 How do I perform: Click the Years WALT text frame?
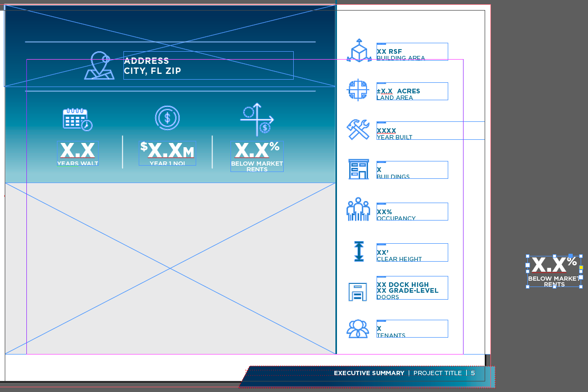(78, 154)
